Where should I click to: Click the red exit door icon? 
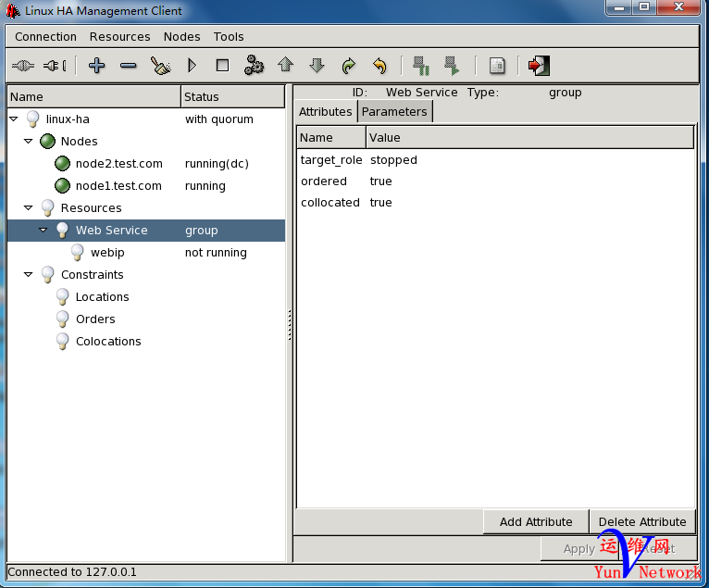coord(539,66)
